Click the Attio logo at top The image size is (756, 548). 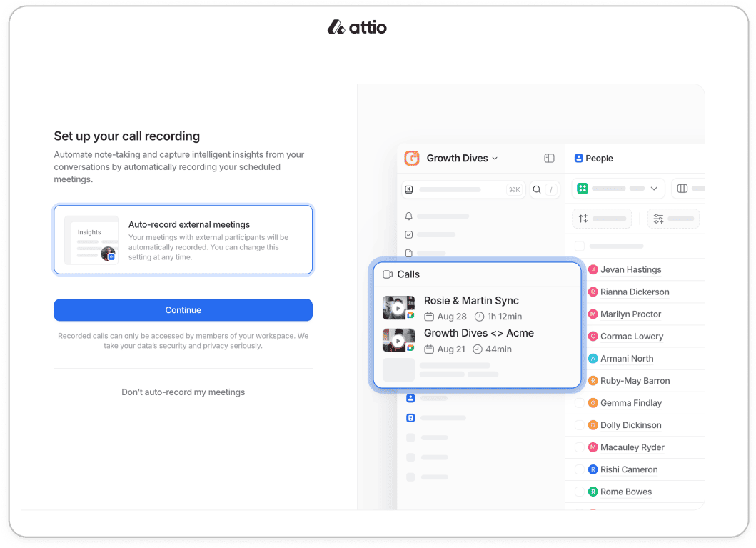click(357, 27)
